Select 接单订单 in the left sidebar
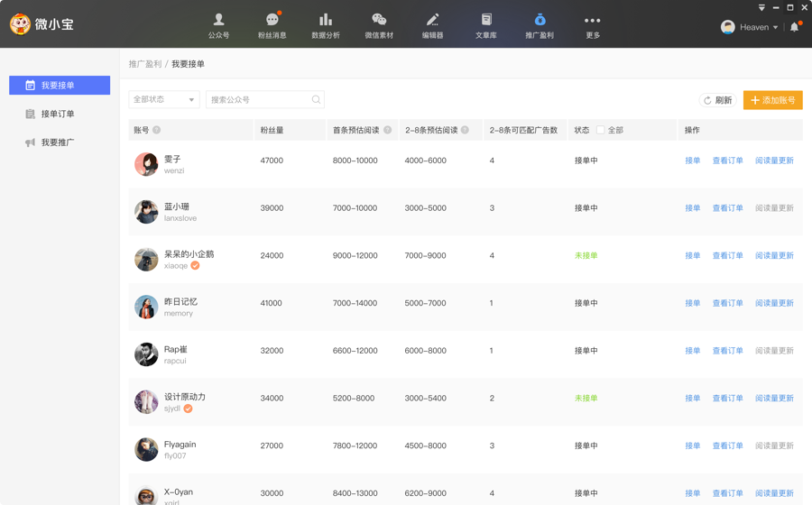This screenshot has height=505, width=812. pyautogui.click(x=59, y=114)
